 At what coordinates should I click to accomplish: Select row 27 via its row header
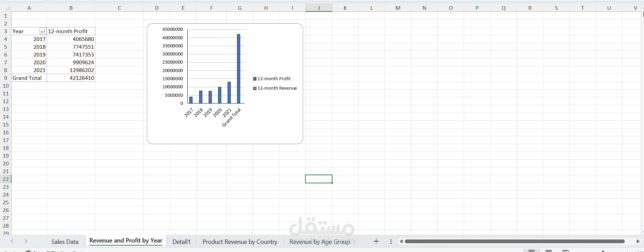coord(6,218)
